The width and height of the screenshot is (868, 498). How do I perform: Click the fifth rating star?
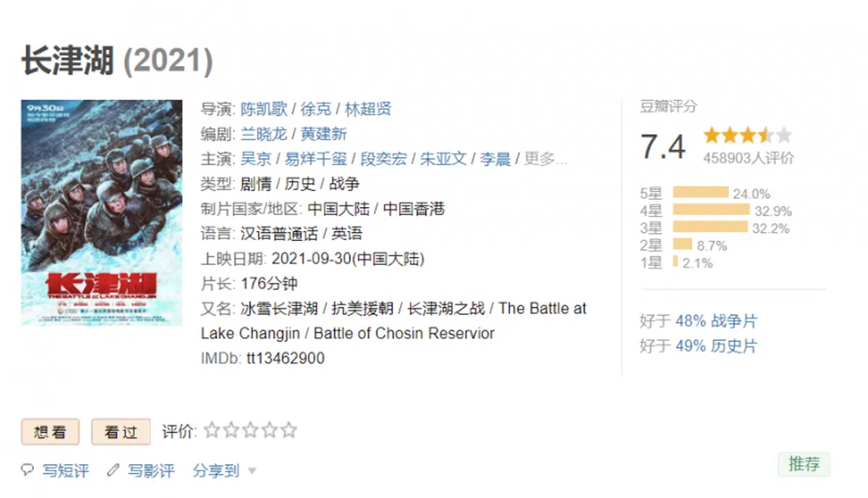289,431
